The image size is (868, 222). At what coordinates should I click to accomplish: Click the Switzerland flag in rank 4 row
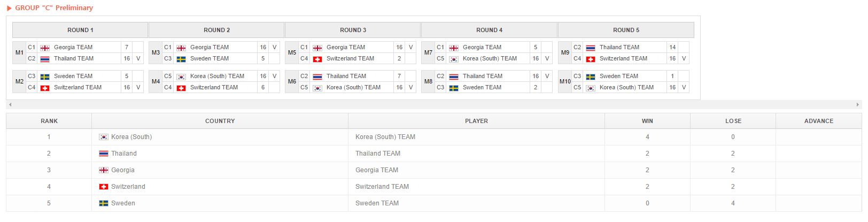(104, 187)
